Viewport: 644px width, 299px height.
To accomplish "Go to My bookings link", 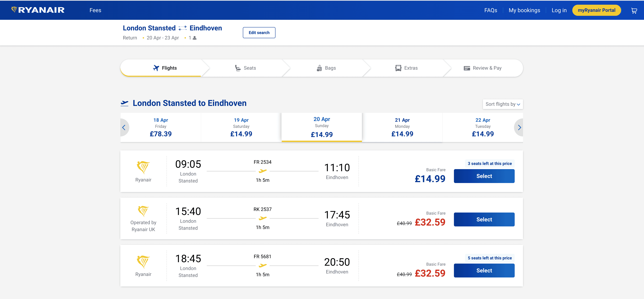I will pos(524,10).
